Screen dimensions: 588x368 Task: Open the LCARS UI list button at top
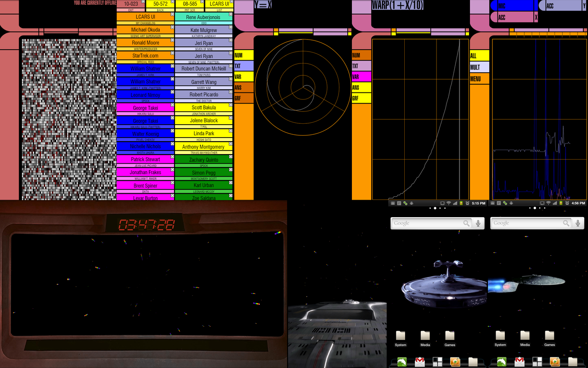tap(219, 4)
